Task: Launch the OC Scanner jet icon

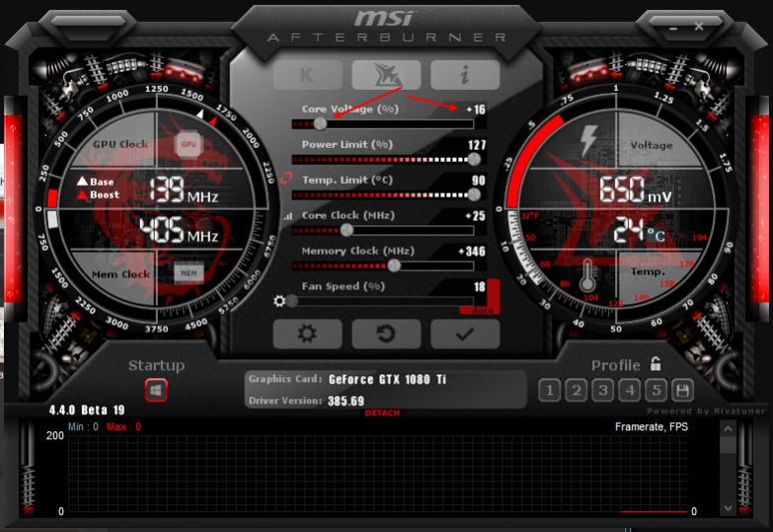Action: click(x=386, y=75)
